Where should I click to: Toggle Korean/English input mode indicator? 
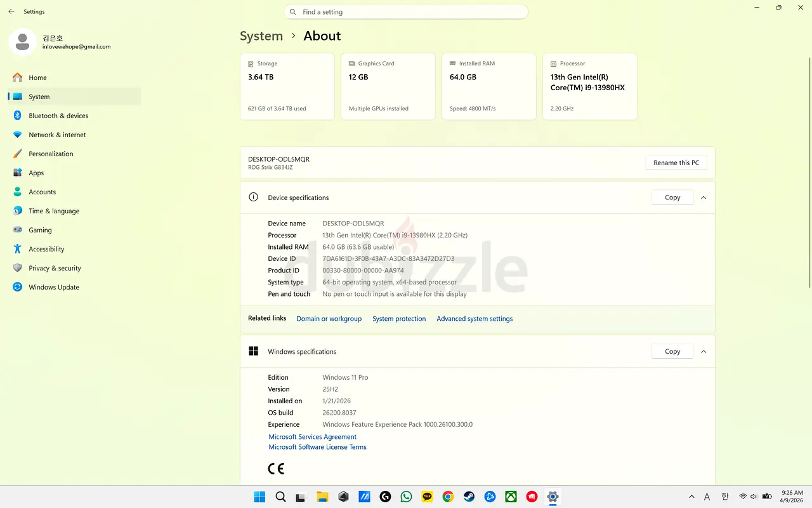coord(725,497)
